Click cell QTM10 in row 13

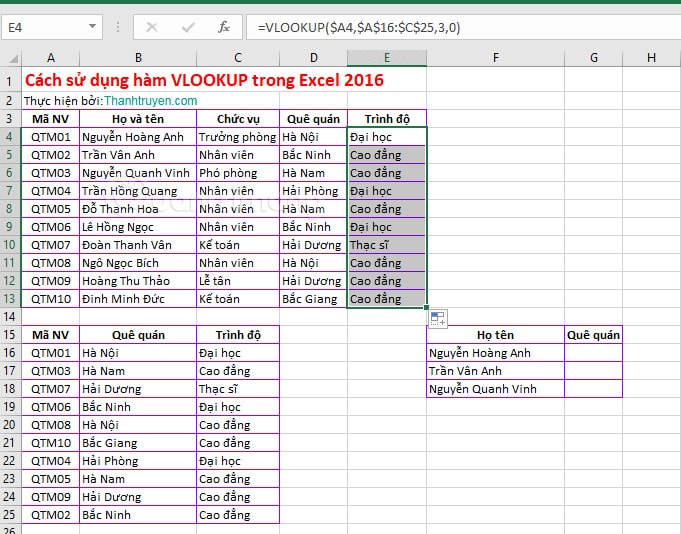(x=50, y=299)
